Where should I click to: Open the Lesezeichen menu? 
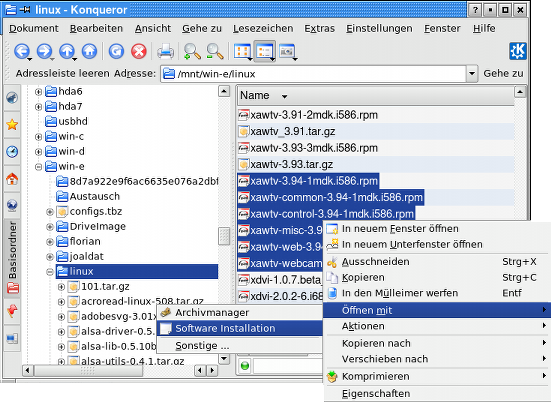pos(263,28)
